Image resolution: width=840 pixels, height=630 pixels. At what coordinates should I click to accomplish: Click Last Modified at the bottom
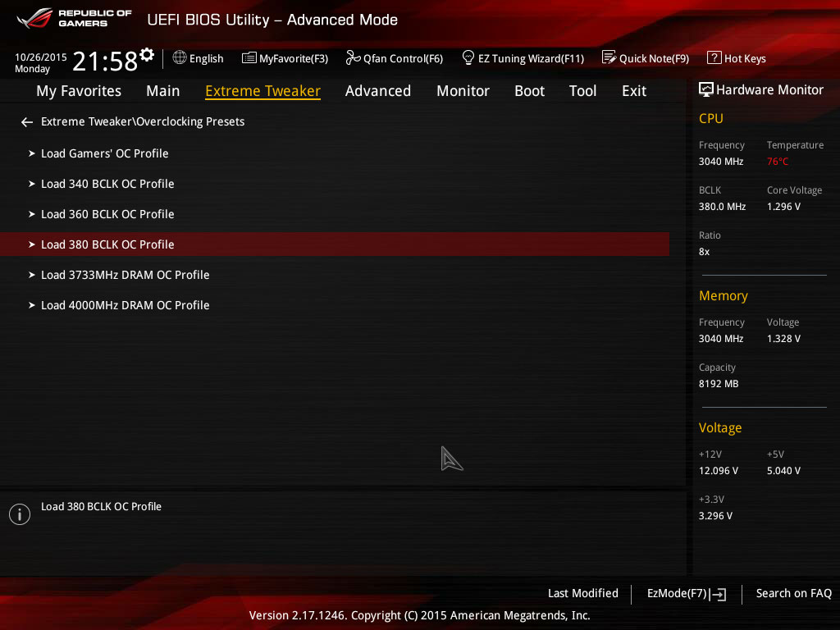coord(583,593)
